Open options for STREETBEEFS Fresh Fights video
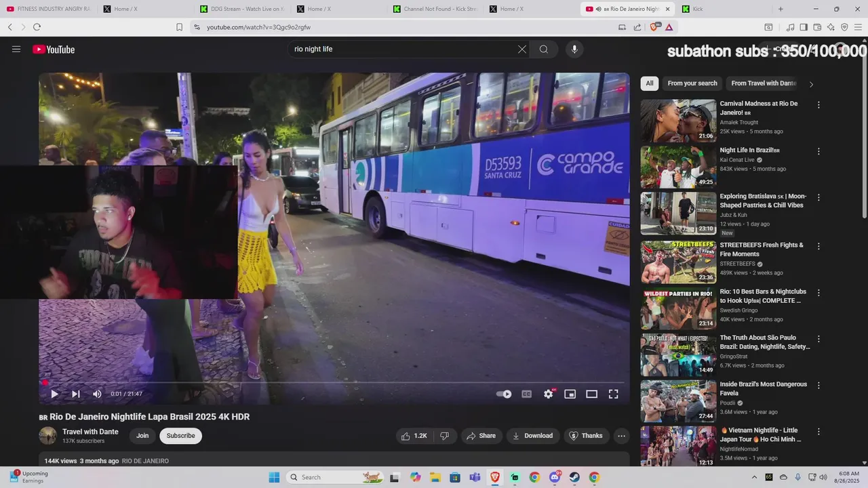This screenshot has height=488, width=868. [818, 246]
